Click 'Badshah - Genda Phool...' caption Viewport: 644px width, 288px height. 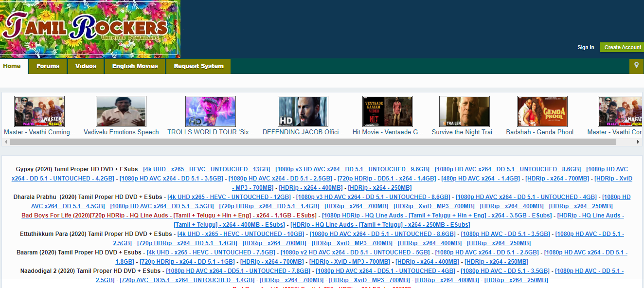coord(542,132)
